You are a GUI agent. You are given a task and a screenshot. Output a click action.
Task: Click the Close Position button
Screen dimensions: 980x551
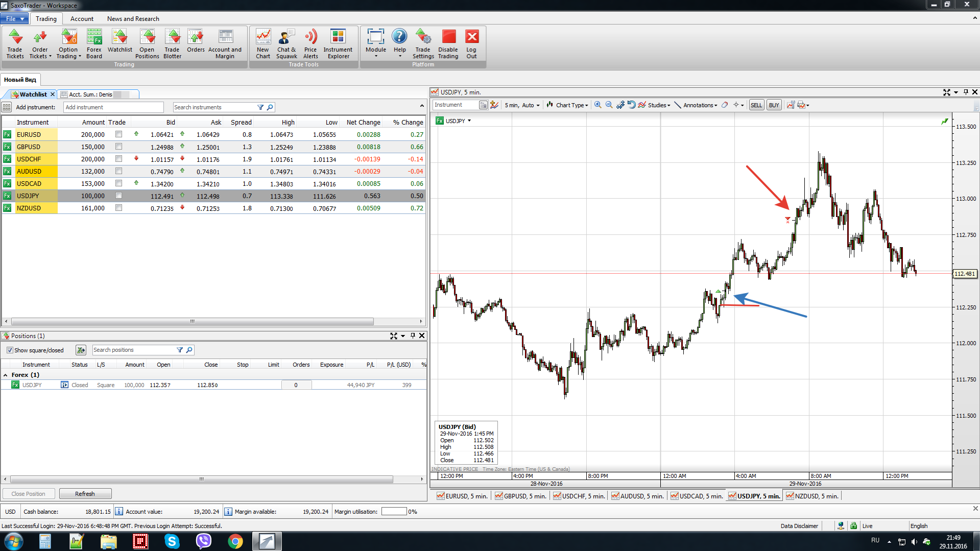(29, 494)
